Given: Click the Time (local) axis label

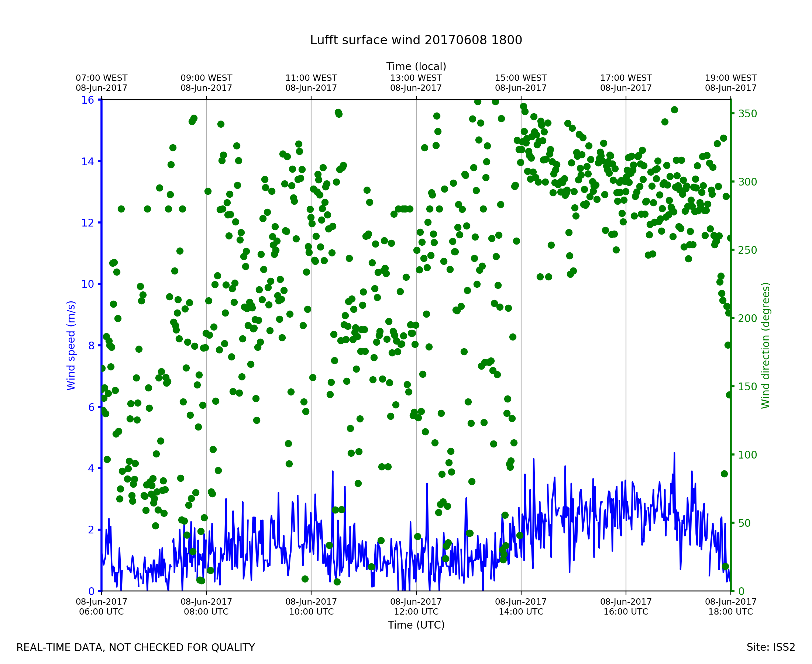Looking at the screenshot, I should point(416,66).
